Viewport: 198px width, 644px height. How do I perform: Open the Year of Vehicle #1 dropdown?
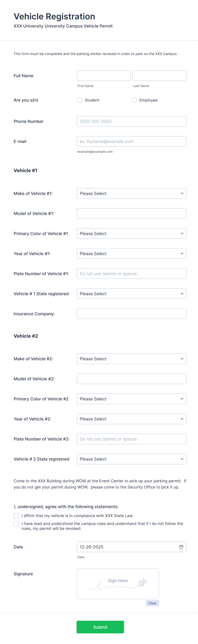pyautogui.click(x=131, y=253)
